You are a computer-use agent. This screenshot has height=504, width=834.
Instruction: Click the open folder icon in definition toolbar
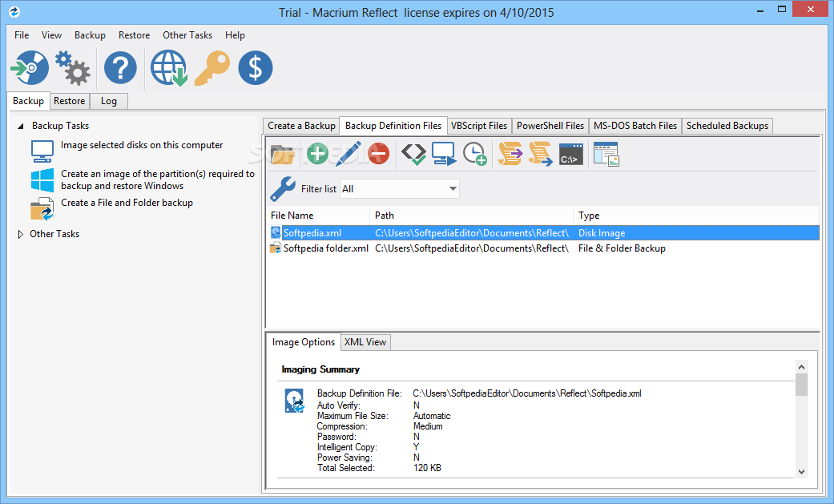pos(283,154)
